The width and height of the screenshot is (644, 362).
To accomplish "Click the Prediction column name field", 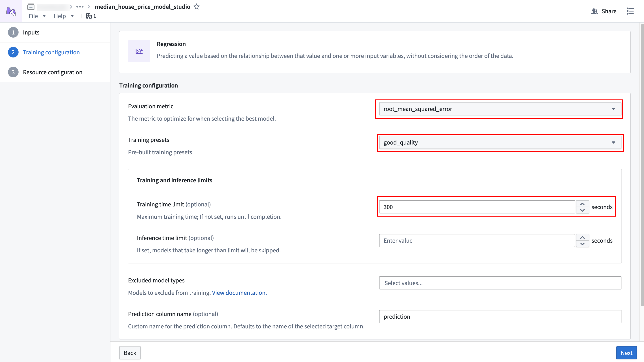I will (x=500, y=316).
